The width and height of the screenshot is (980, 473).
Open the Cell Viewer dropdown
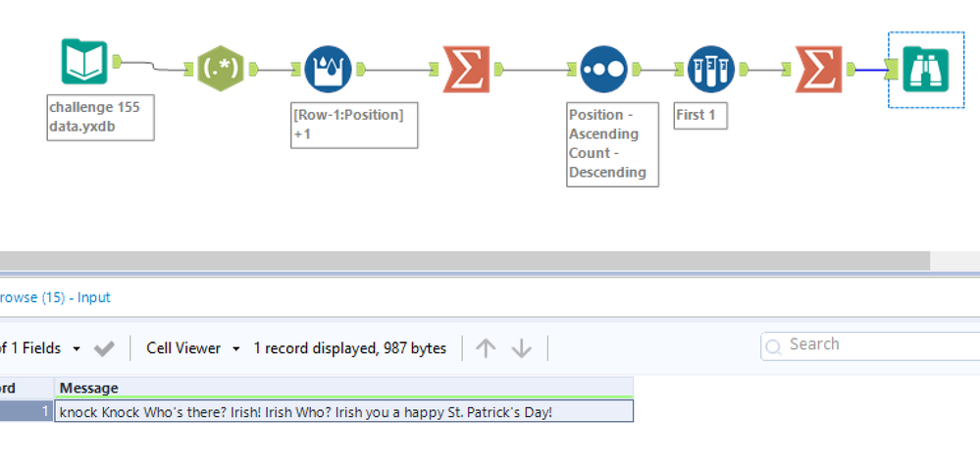coord(193,348)
